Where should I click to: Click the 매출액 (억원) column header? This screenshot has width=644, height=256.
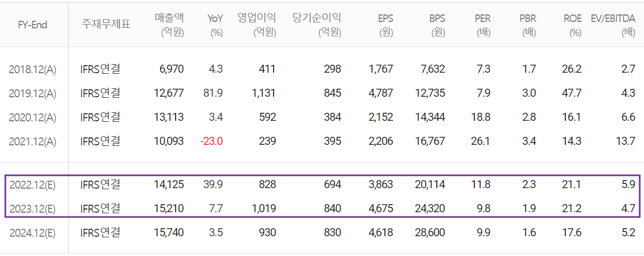point(169,25)
